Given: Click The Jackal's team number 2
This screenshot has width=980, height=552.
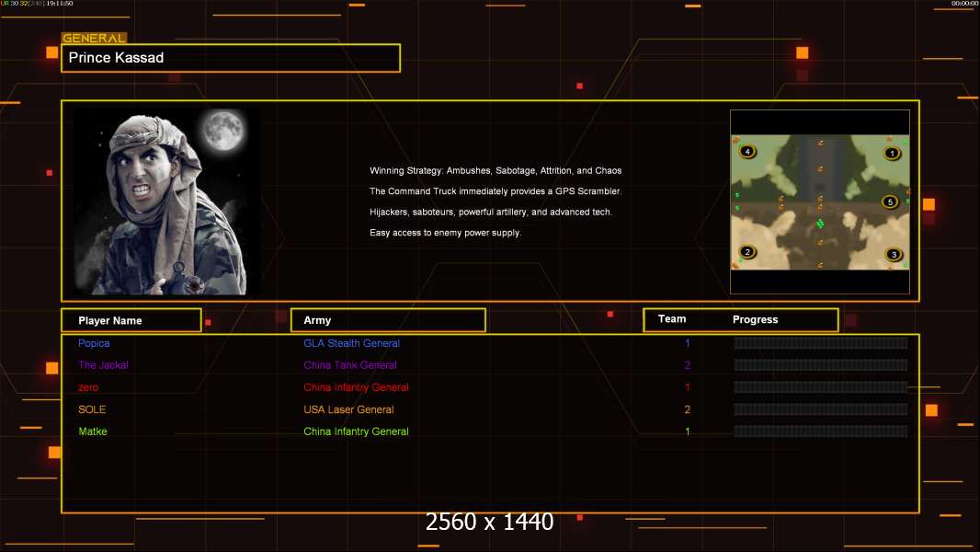Looking at the screenshot, I should (688, 365).
